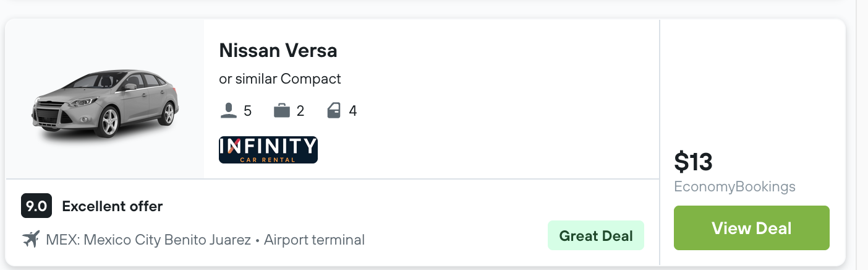Image resolution: width=868 pixels, height=270 pixels.
Task: Click the Nissan Versa title
Action: click(278, 50)
